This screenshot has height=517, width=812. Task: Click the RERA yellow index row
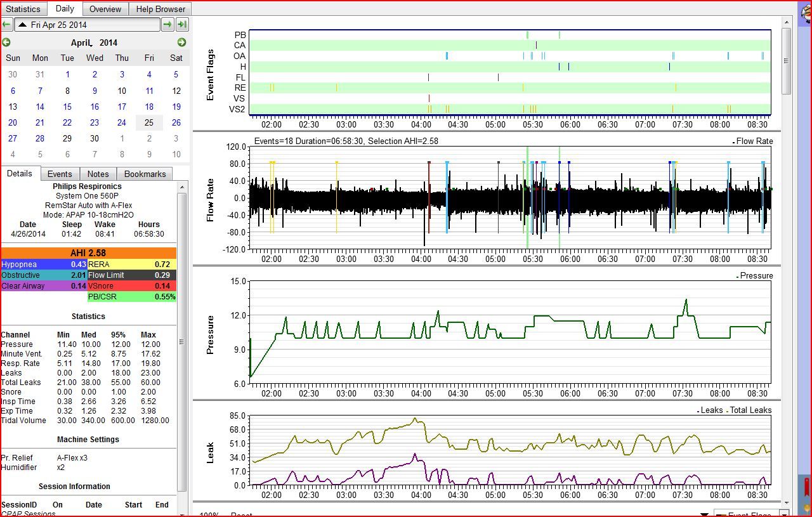coord(132,264)
